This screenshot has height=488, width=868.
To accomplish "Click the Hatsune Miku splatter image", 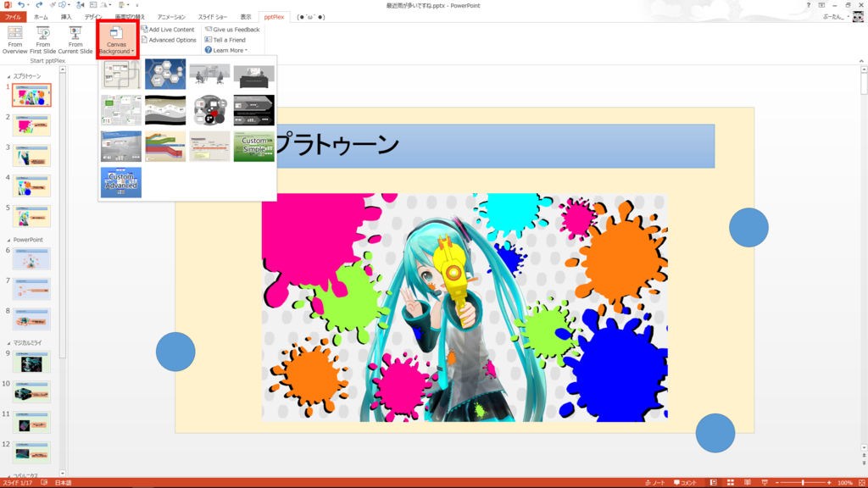I will coord(465,308).
